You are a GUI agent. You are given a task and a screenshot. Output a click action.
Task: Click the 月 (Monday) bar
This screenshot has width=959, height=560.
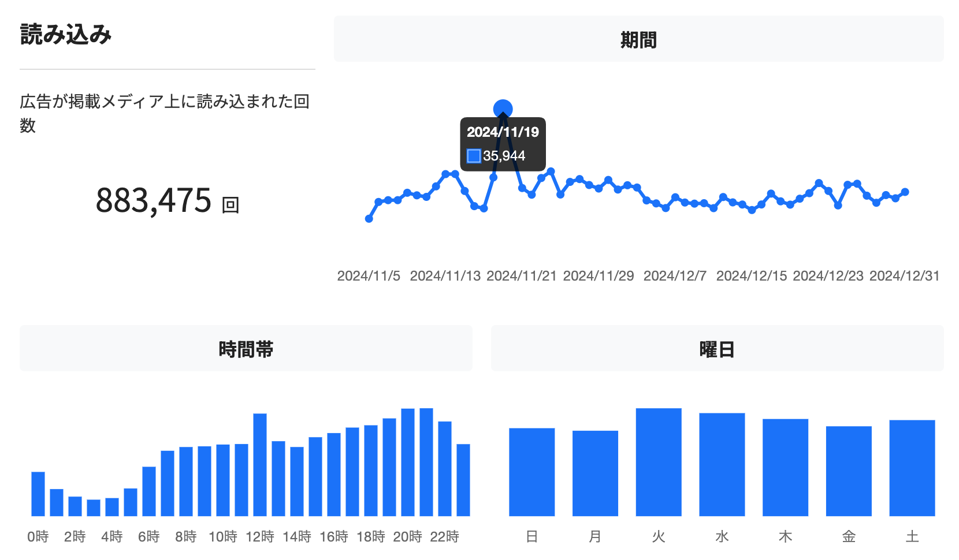pyautogui.click(x=595, y=473)
